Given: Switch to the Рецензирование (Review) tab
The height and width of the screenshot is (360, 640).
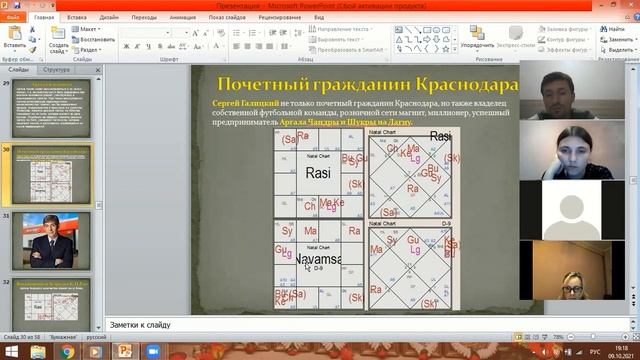Looking at the screenshot, I should click(x=280, y=18).
